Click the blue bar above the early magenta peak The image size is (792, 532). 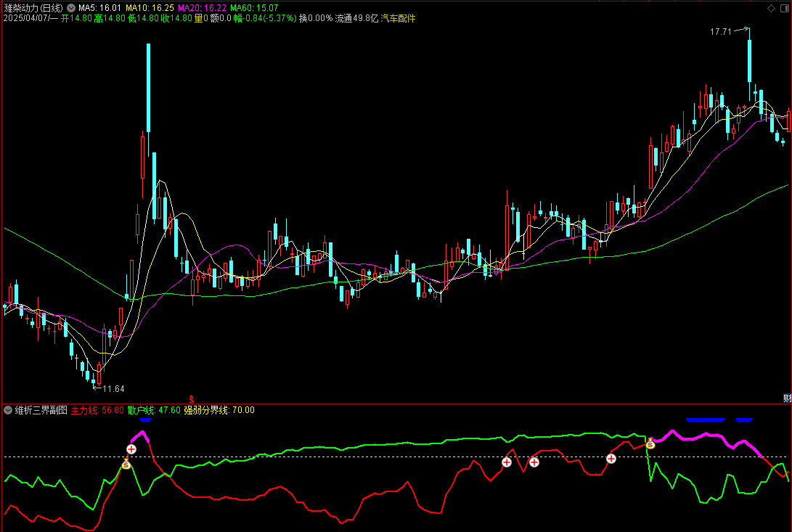(x=145, y=420)
